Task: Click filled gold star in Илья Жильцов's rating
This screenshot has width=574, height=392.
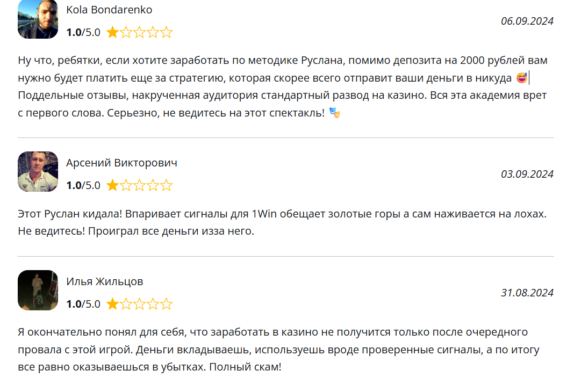Action: point(113,304)
